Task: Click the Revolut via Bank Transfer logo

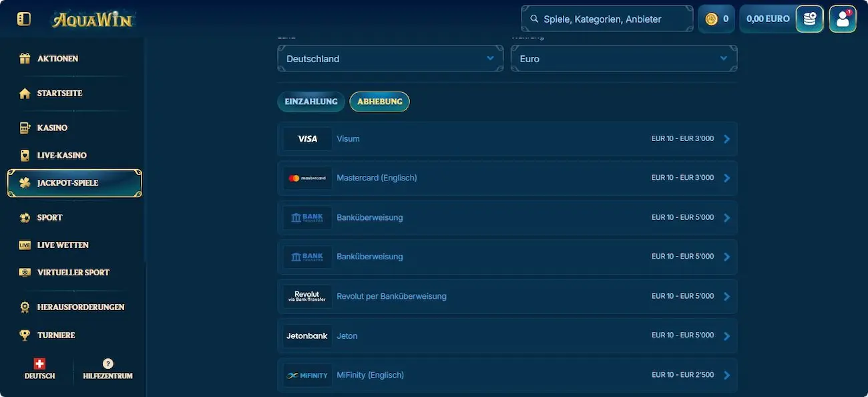Action: (307, 296)
